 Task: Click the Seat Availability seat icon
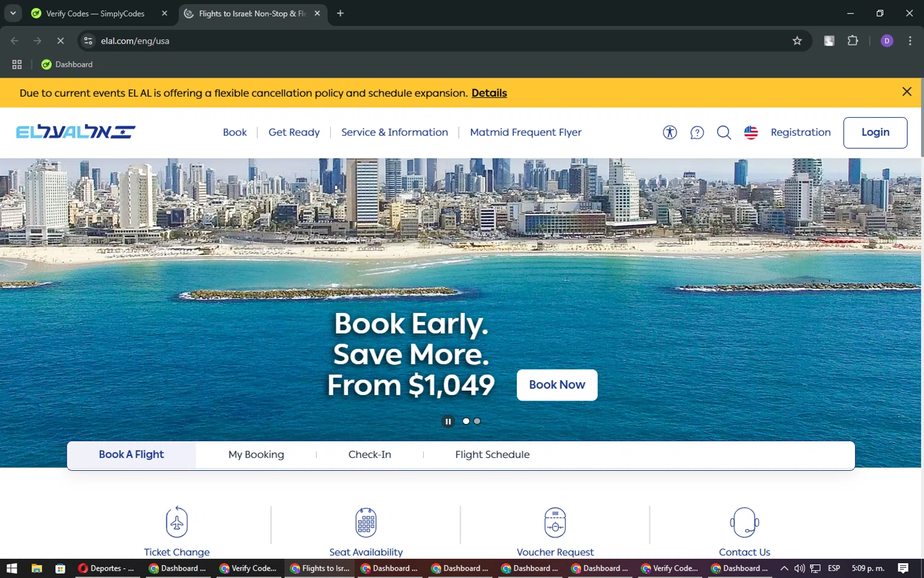coord(366,523)
